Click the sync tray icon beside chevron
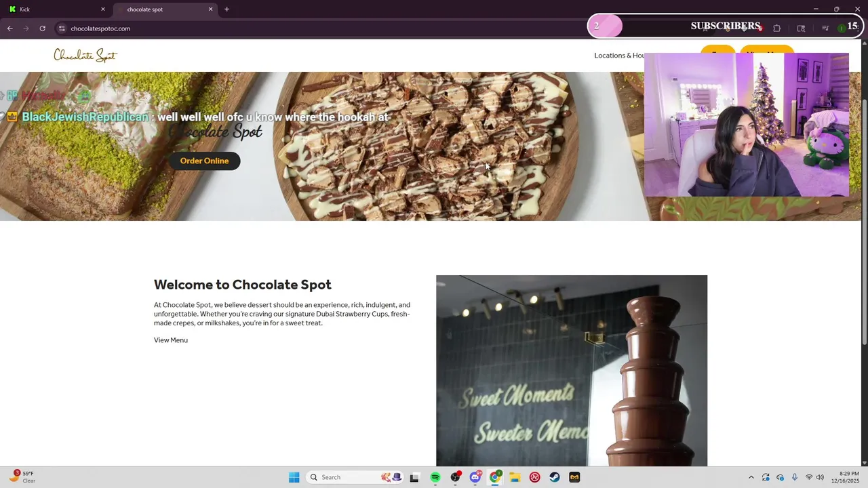Image resolution: width=868 pixels, height=488 pixels. pyautogui.click(x=766, y=477)
